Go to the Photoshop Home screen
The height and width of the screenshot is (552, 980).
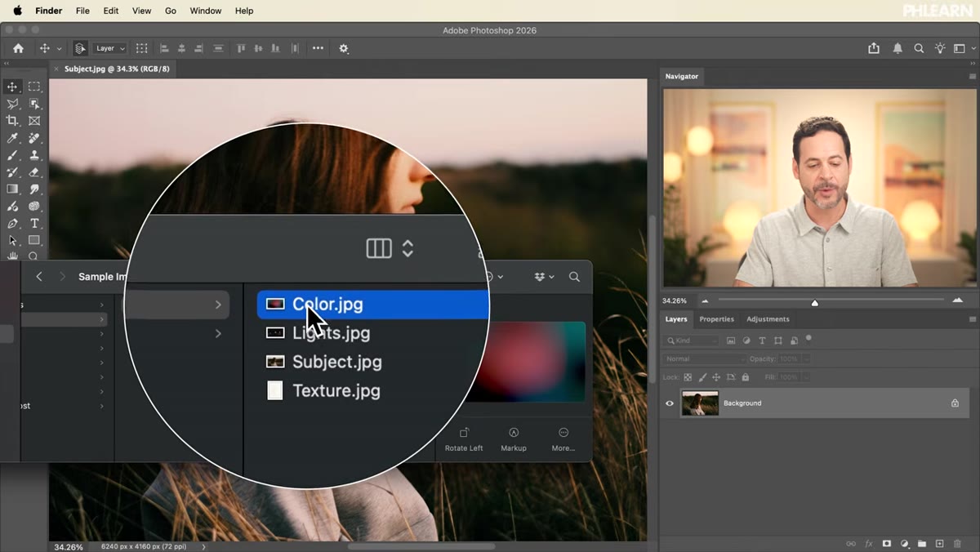(x=18, y=48)
